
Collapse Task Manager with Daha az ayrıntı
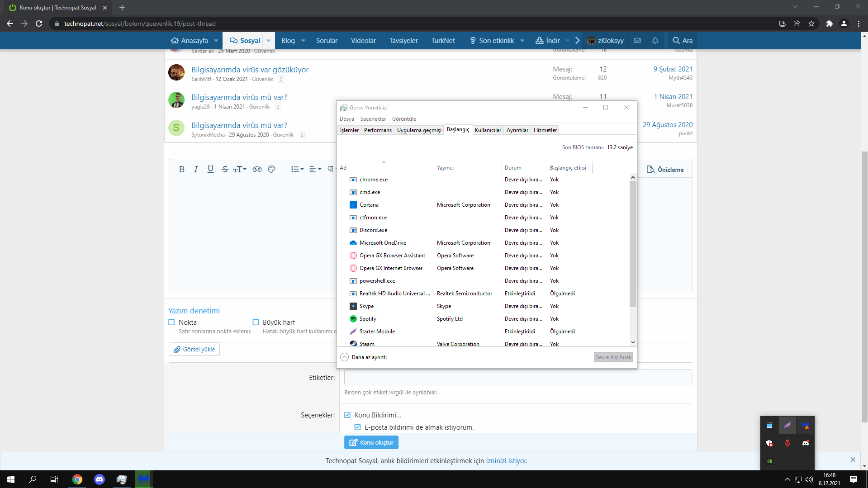pyautogui.click(x=364, y=357)
